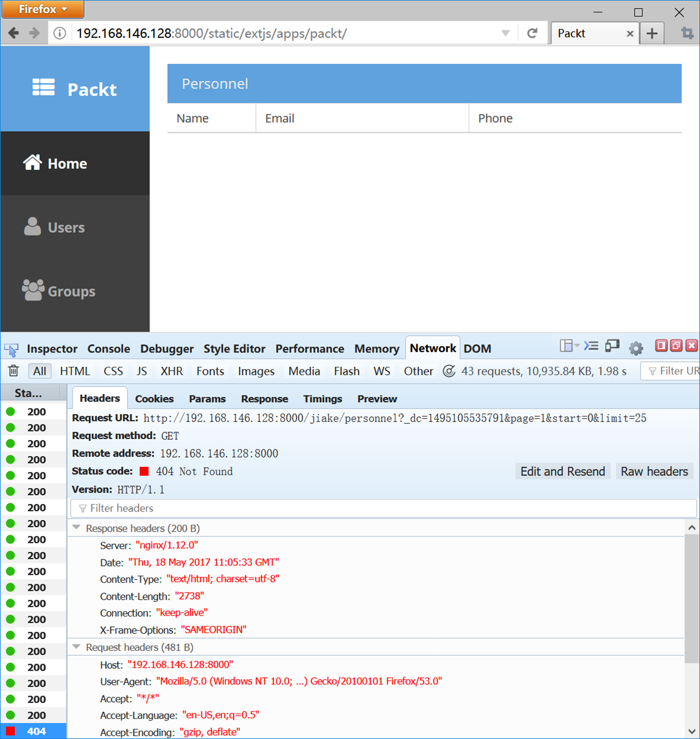This screenshot has width=700, height=739.
Task: Click the Filter URLs input field
Action: 671,371
